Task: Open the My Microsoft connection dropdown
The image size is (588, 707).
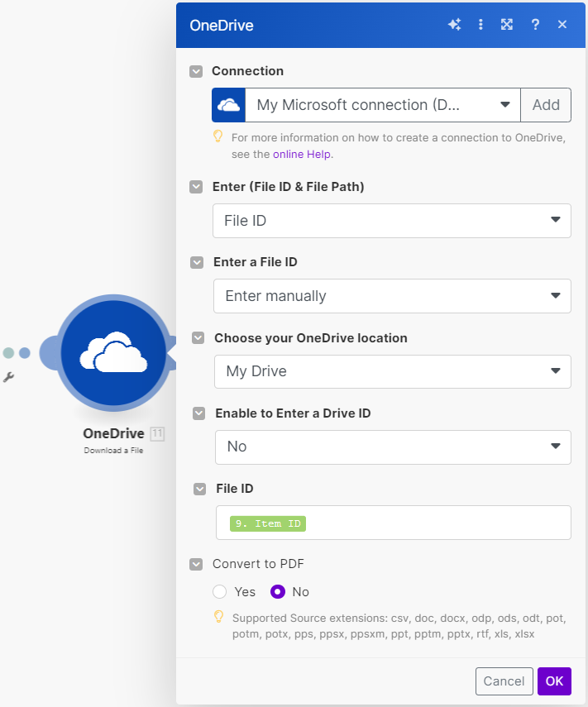Action: [x=383, y=105]
